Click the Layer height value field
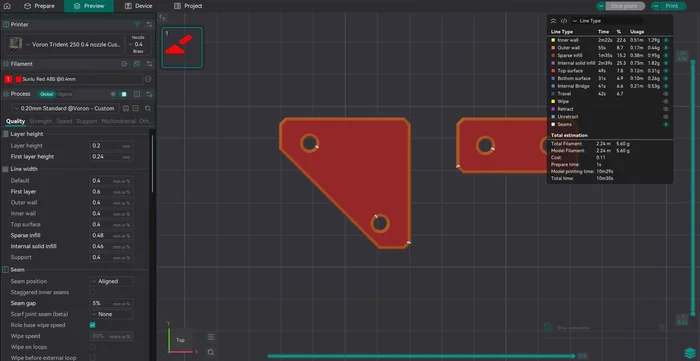700x361 pixels. [x=111, y=146]
